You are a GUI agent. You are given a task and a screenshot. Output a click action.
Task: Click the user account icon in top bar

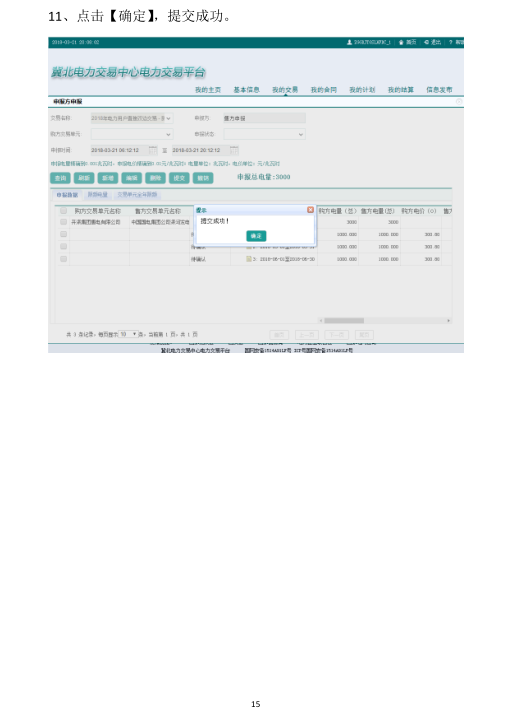[350, 42]
